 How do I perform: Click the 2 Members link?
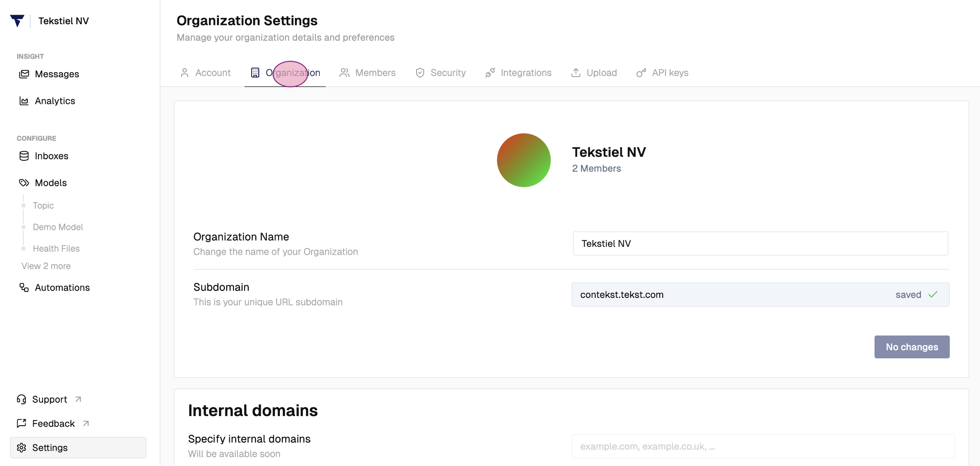[596, 169]
